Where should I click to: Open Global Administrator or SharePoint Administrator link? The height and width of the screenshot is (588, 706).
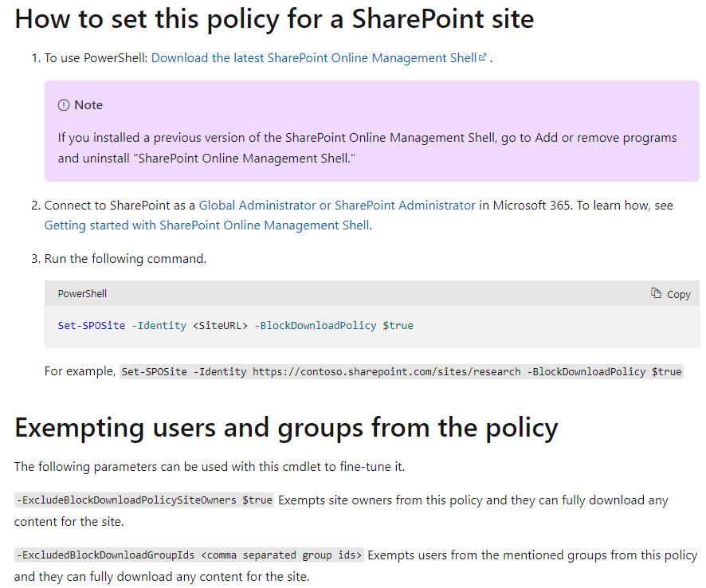[337, 206]
